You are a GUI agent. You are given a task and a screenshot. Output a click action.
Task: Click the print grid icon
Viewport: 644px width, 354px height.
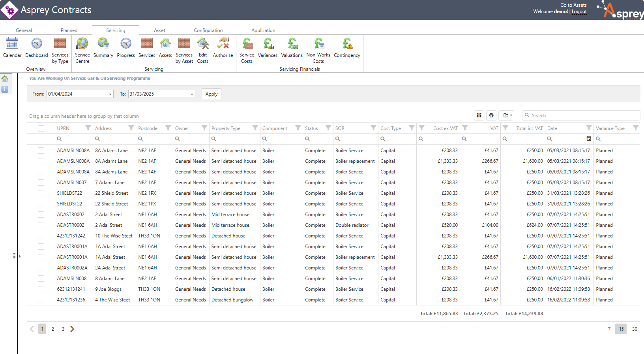pyautogui.click(x=491, y=115)
